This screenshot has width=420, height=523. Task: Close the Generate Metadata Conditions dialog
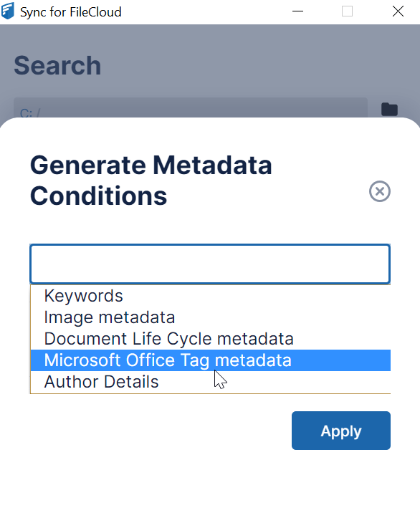tap(380, 191)
